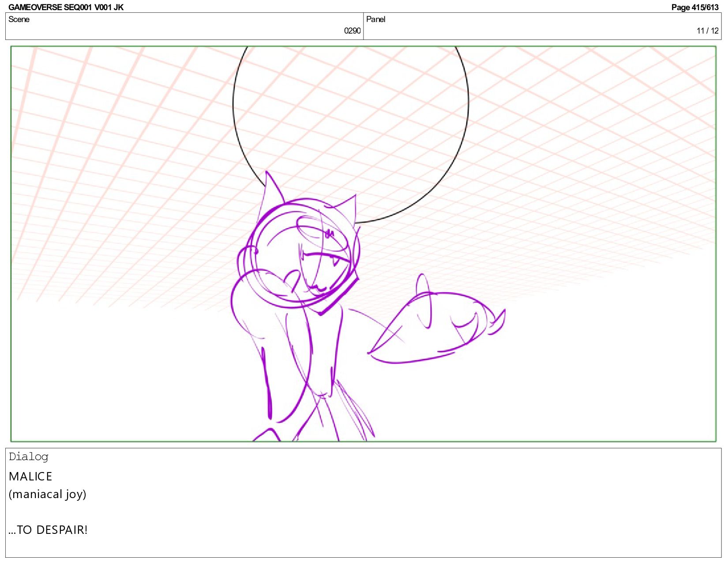This screenshot has width=728, height=563.
Task: Click the Dialog heading
Action: click(29, 457)
